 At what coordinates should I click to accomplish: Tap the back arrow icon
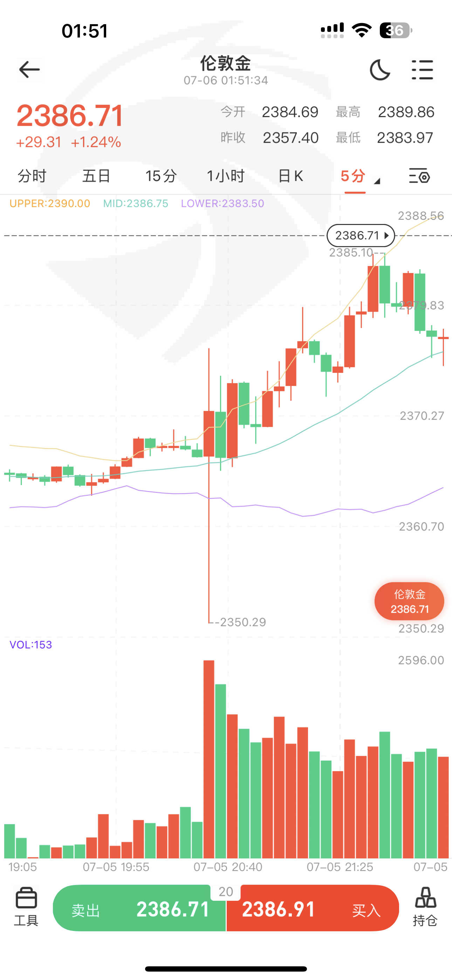click(x=29, y=70)
